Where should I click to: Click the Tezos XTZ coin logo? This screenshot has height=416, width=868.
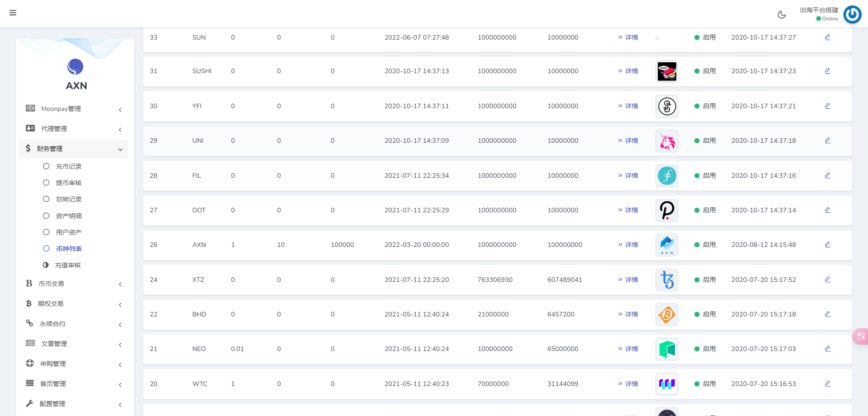(666, 280)
